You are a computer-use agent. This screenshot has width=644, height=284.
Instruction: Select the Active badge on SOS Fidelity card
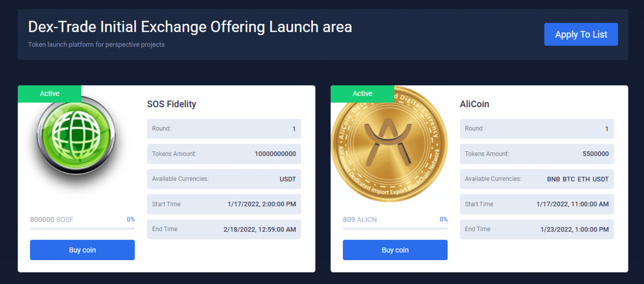click(x=50, y=93)
